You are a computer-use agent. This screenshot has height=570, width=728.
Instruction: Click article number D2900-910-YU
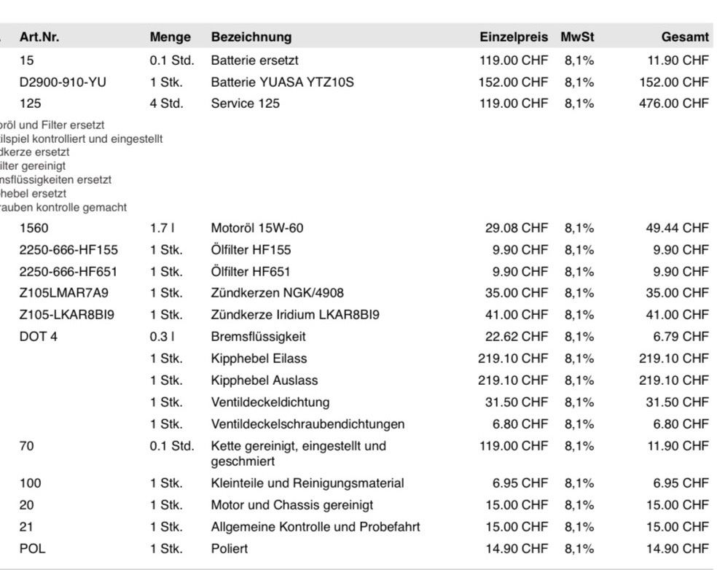point(63,82)
